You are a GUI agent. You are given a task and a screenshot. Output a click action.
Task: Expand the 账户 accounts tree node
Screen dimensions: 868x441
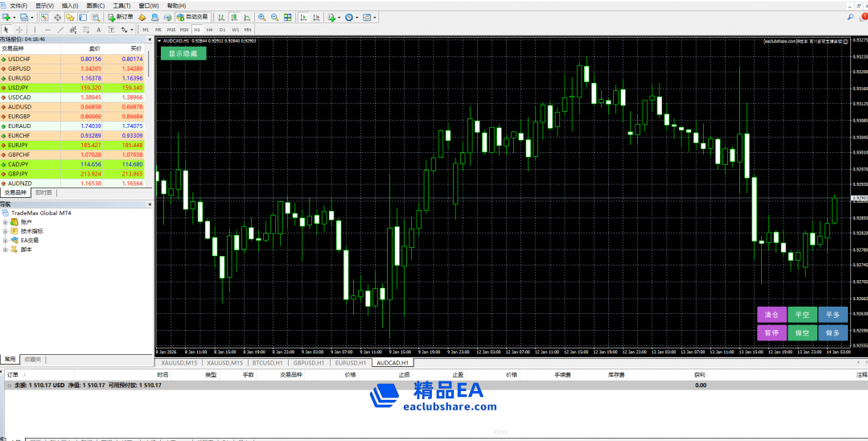pyautogui.click(x=5, y=222)
